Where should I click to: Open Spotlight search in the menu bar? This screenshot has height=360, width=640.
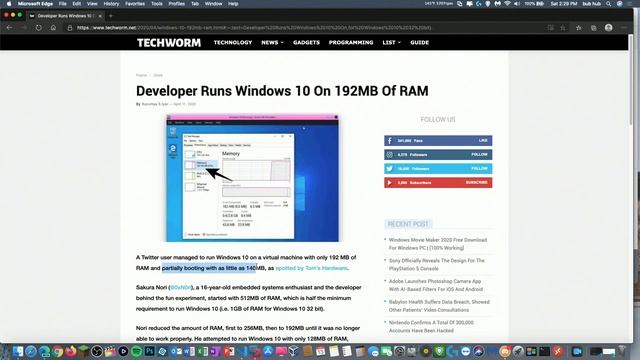tap(609, 4)
